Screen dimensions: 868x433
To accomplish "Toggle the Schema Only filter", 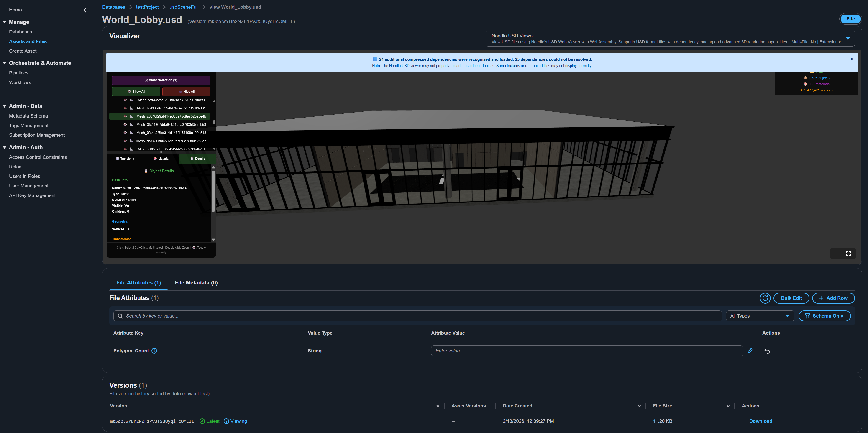I will click(x=824, y=316).
